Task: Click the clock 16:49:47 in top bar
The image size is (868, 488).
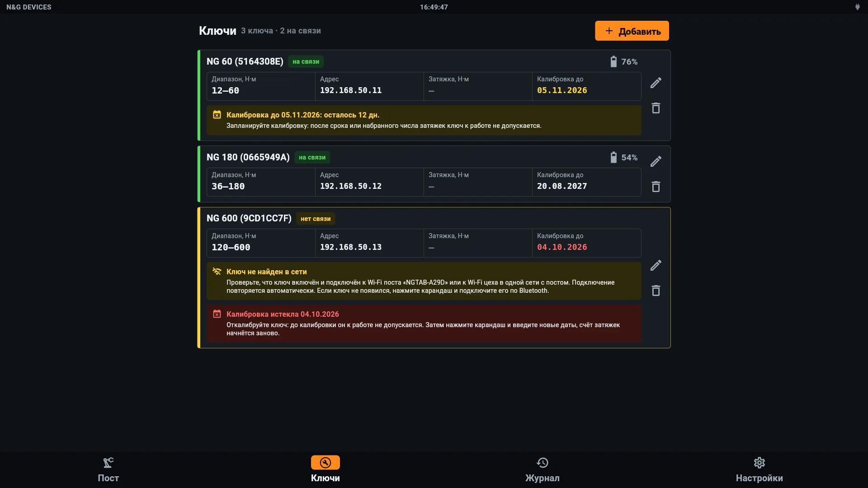Action: click(x=434, y=7)
